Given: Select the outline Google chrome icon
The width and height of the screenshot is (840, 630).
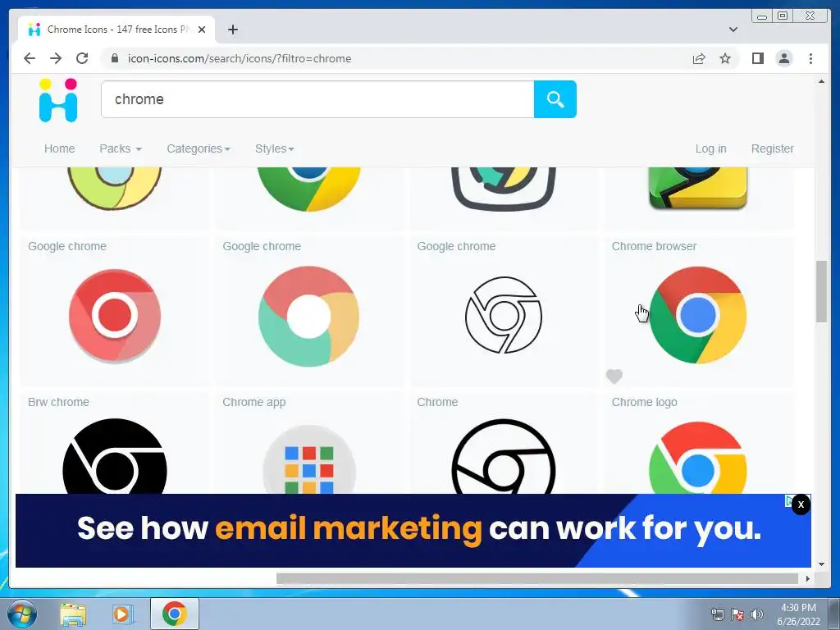Looking at the screenshot, I should (504, 315).
